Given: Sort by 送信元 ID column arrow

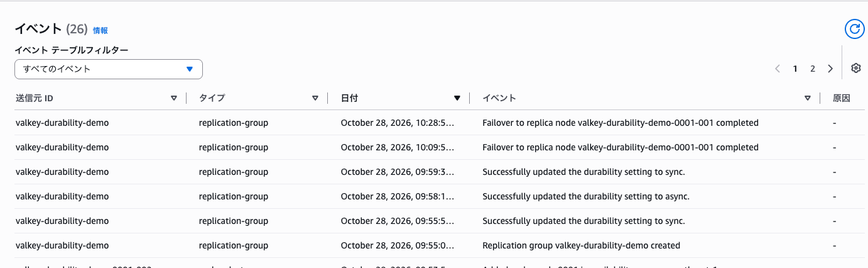Looking at the screenshot, I should tap(174, 98).
